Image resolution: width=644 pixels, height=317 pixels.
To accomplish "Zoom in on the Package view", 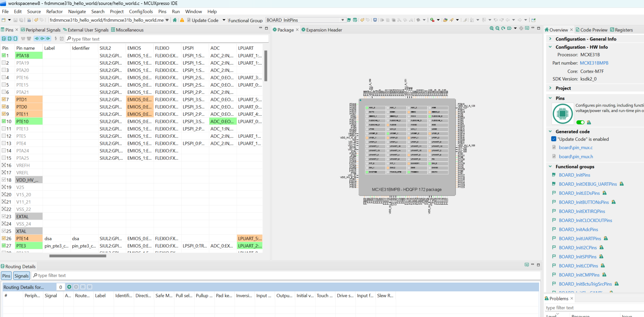I will pyautogui.click(x=491, y=28).
